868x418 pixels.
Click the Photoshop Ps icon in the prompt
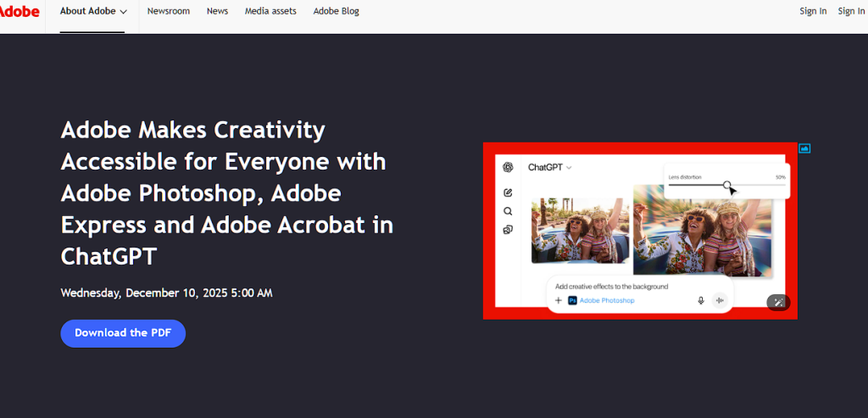click(x=572, y=301)
